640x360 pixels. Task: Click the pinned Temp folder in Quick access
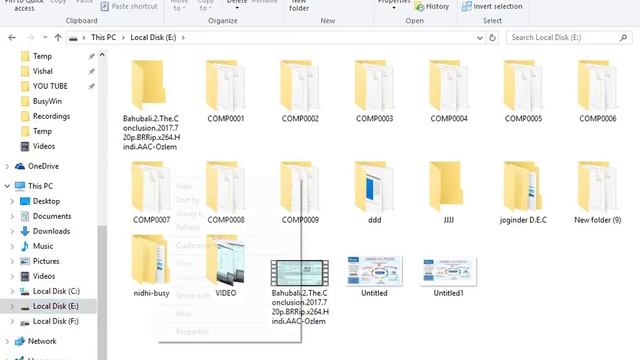click(x=42, y=56)
